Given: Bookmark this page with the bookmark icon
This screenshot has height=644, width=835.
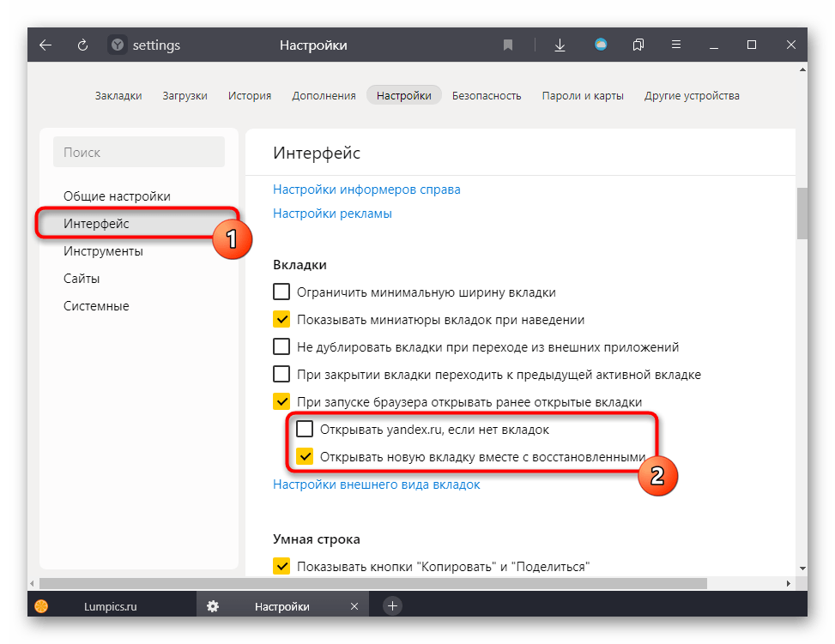Looking at the screenshot, I should (508, 45).
